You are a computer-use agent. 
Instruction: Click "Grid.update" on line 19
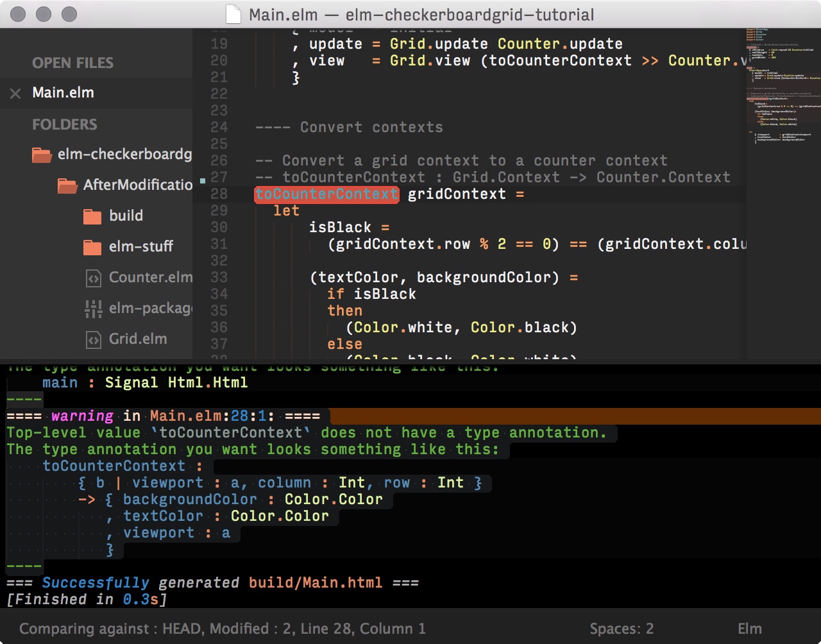[439, 44]
